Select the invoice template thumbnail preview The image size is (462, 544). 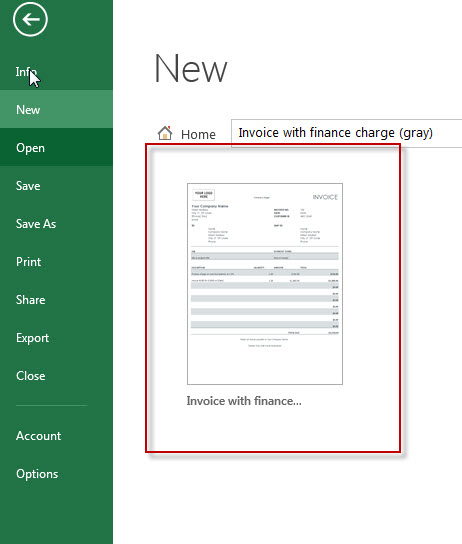(x=265, y=284)
